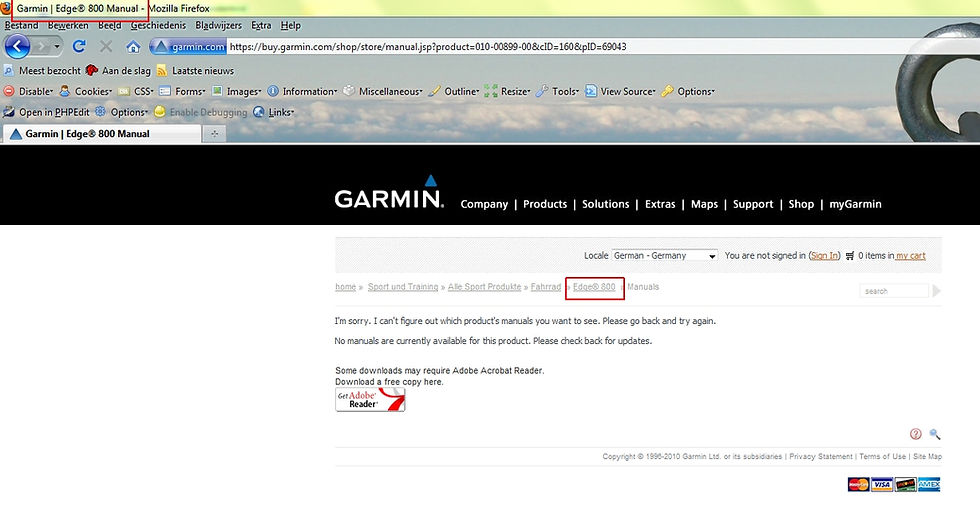Click the Edge 800 breadcrumb link
This screenshot has width=980, height=514.
pos(594,287)
